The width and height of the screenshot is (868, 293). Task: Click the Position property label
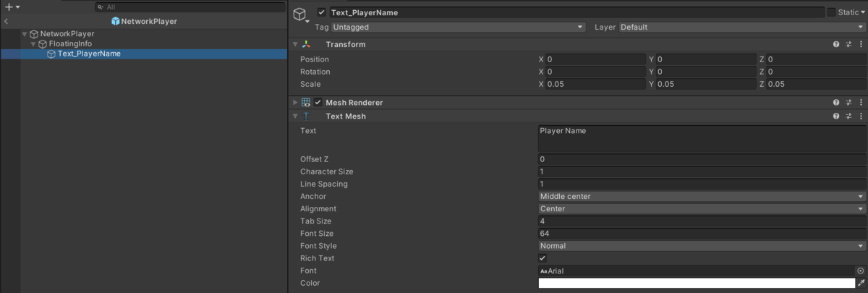314,59
